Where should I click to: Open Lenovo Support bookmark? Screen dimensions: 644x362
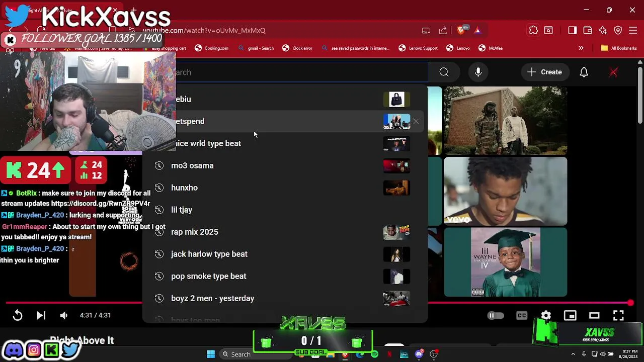coord(418,48)
